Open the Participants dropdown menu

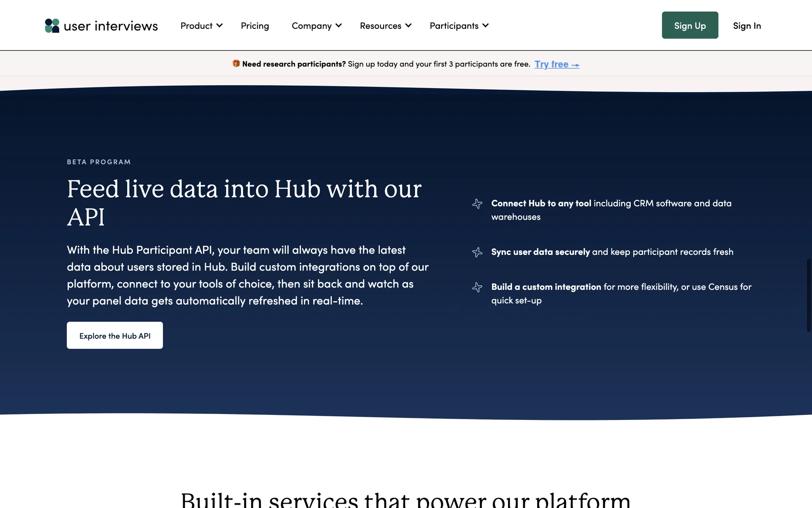[x=459, y=26]
